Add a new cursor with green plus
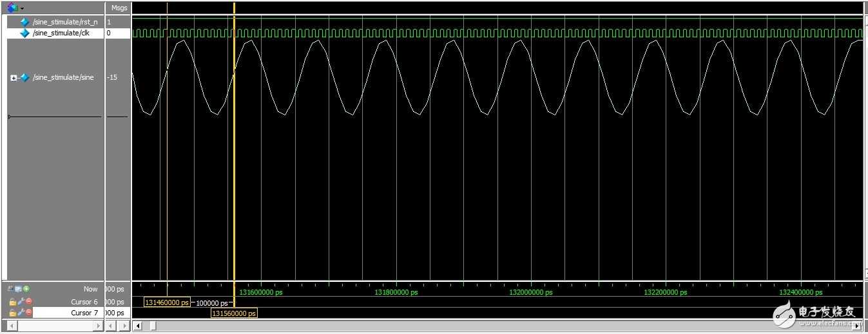Screen dimensions: 868x334 click(x=26, y=289)
